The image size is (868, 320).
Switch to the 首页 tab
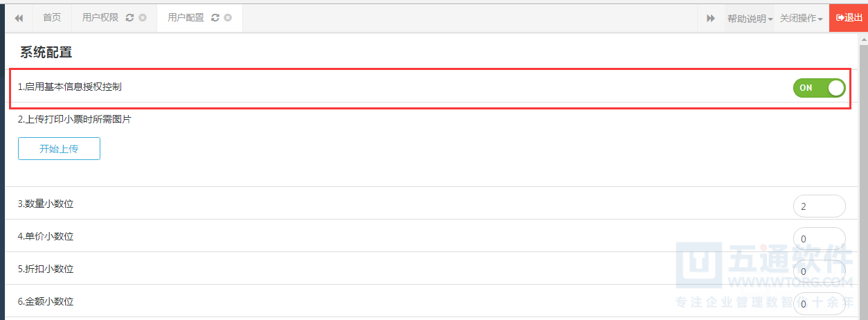(x=52, y=18)
